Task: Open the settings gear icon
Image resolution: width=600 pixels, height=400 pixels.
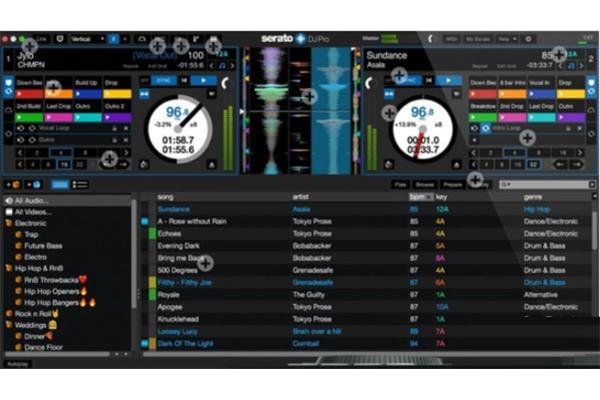Action: click(528, 39)
